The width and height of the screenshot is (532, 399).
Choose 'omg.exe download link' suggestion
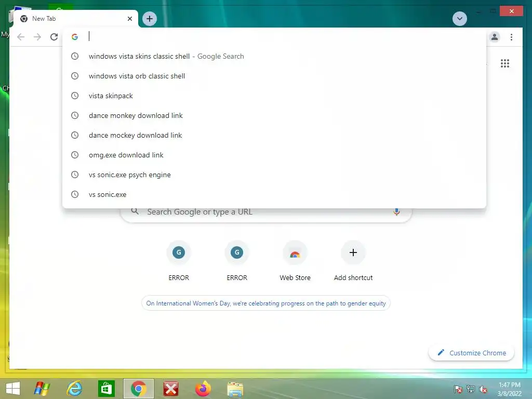coord(274,155)
